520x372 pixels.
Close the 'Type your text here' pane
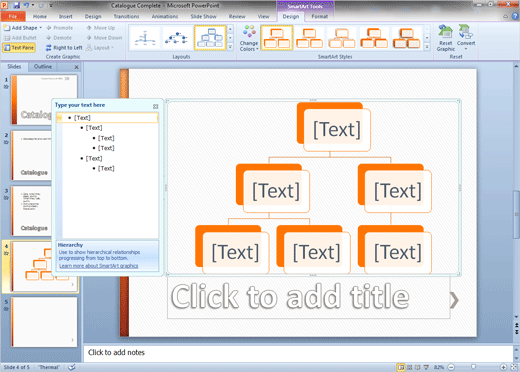pyautogui.click(x=156, y=106)
